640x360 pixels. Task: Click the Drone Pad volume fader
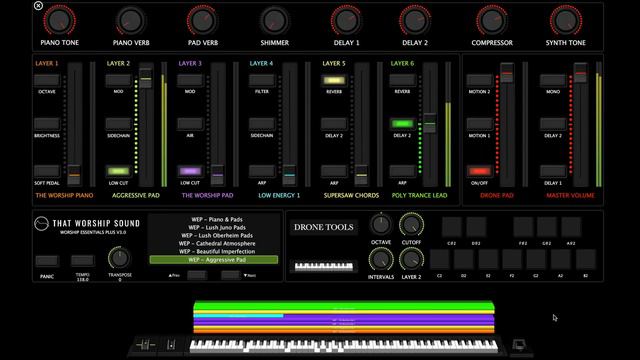507,73
